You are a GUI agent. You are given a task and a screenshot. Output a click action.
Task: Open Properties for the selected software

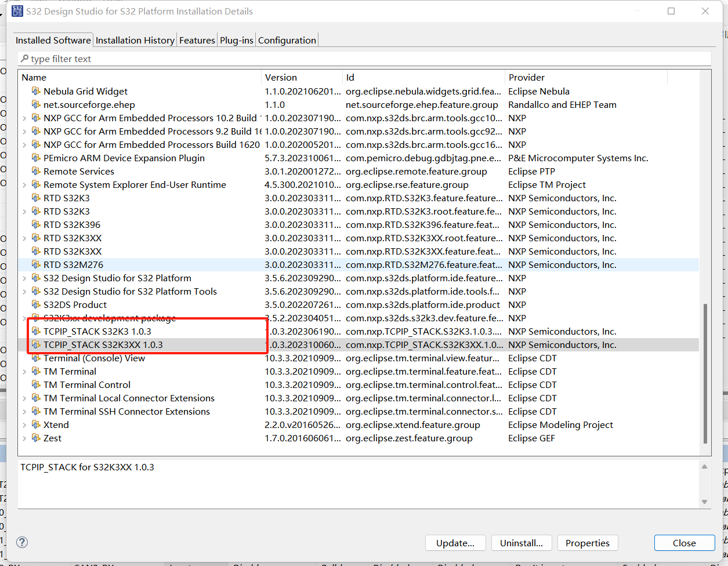tap(587, 543)
